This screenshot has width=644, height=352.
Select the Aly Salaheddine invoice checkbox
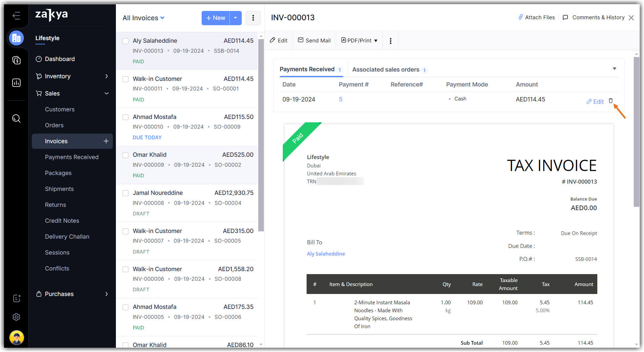125,41
